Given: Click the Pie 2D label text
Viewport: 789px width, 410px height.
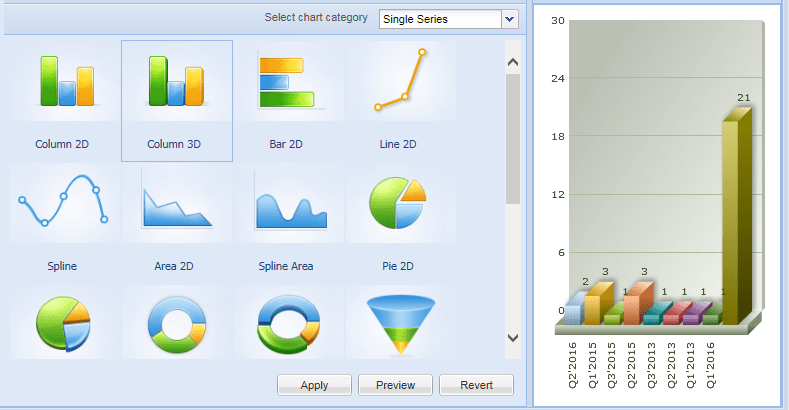Looking at the screenshot, I should (398, 266).
